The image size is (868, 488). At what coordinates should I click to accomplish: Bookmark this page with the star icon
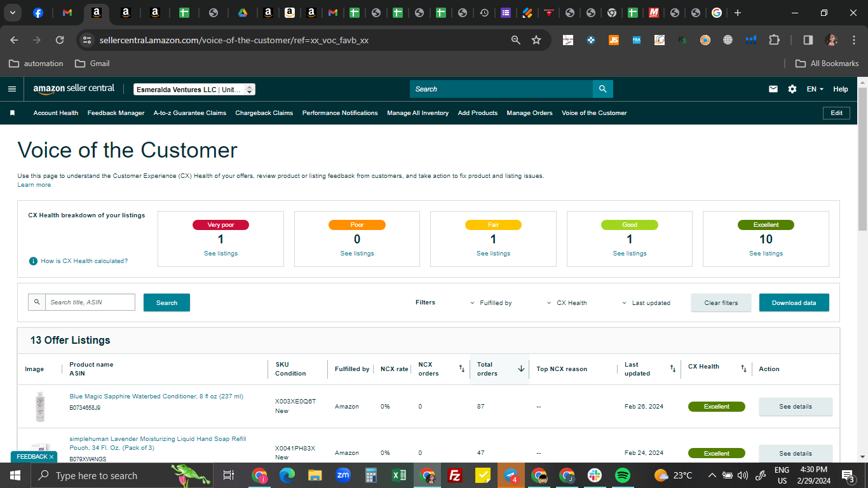tap(536, 40)
